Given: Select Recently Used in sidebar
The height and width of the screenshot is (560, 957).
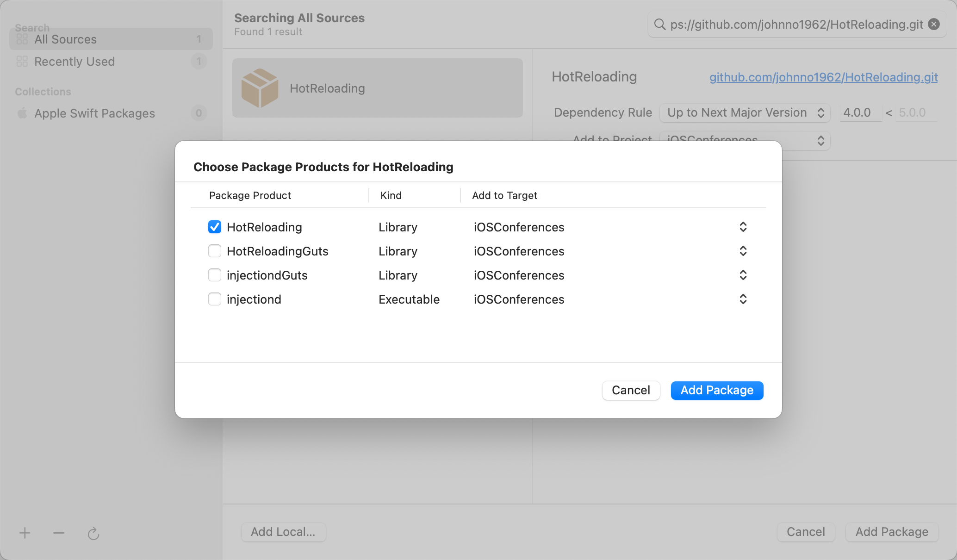Looking at the screenshot, I should point(111,61).
